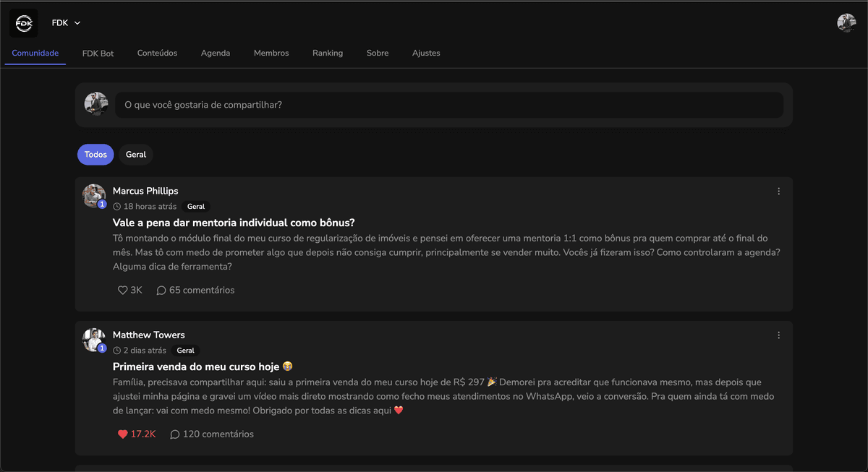Click the FDK workspace logo icon
This screenshot has width=868, height=472.
tap(23, 22)
